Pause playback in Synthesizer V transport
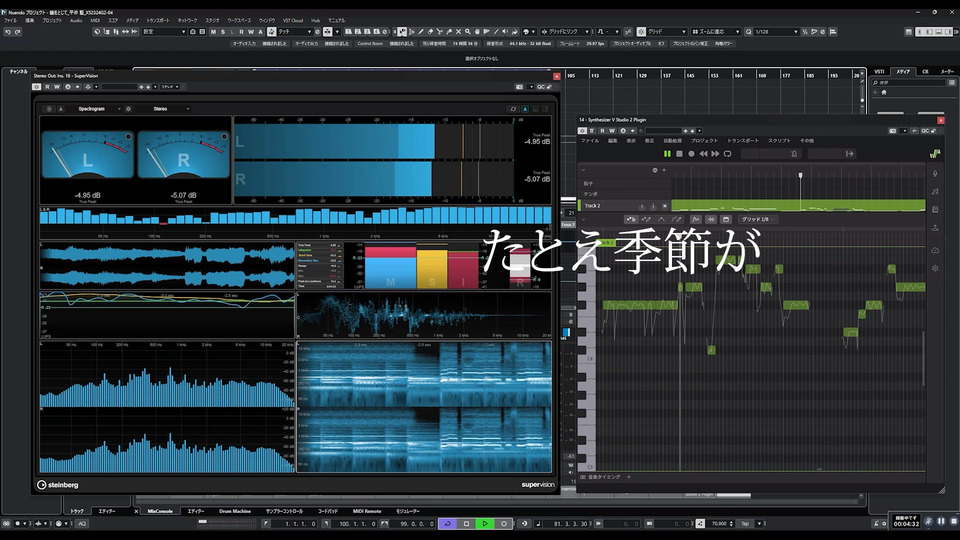This screenshot has height=540, width=960. [x=667, y=154]
